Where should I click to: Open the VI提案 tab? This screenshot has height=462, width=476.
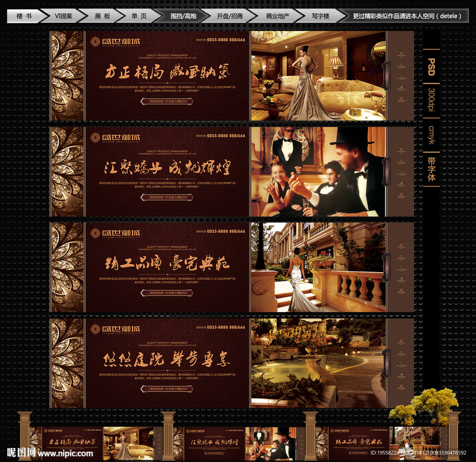64,16
